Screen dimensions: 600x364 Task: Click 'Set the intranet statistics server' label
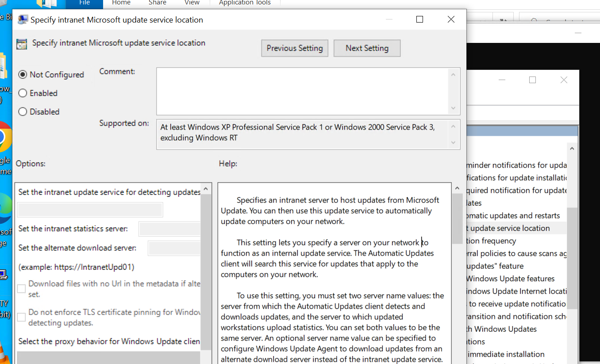tap(73, 229)
